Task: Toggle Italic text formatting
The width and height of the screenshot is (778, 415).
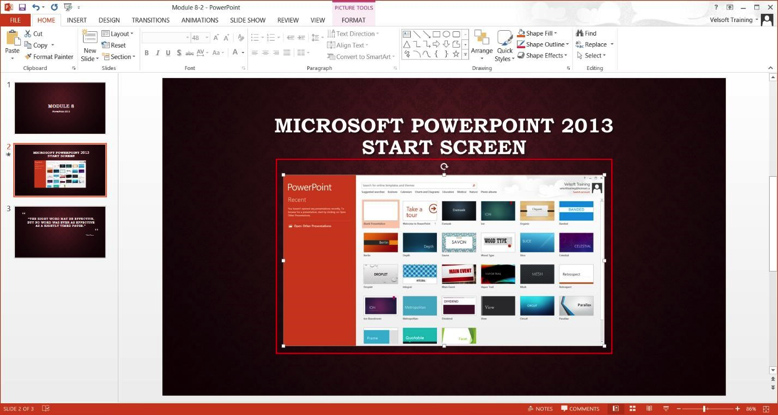Action: coord(158,53)
